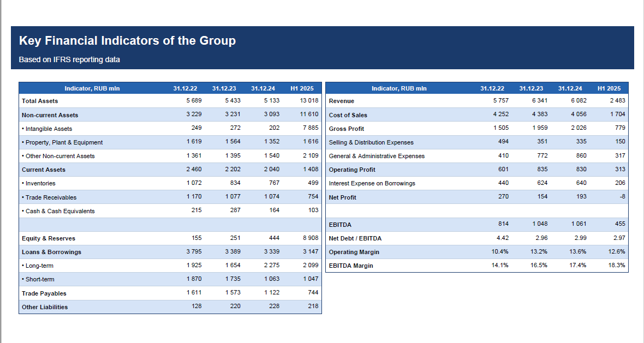Click the 'Cash & Cash Equivalents' label

(59, 211)
